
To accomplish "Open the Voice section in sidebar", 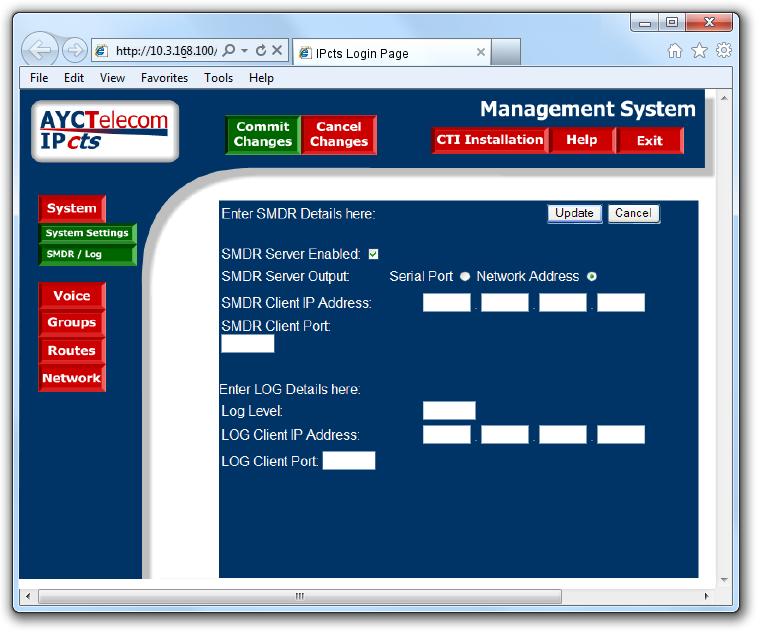I will click(71, 296).
